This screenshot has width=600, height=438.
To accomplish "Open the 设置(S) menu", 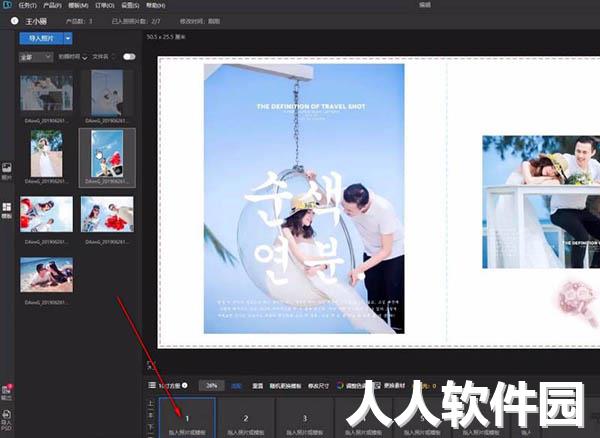I will coord(130,5).
